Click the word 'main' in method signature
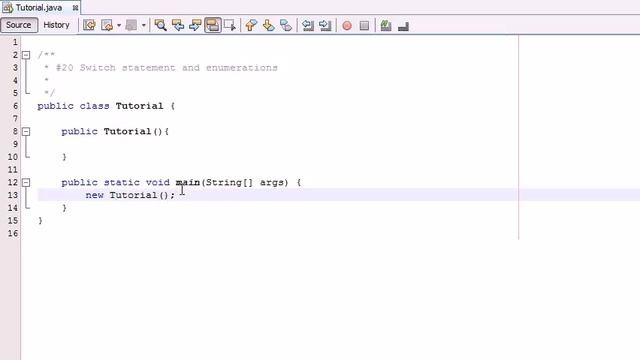The height and width of the screenshot is (360, 640). [x=188, y=182]
